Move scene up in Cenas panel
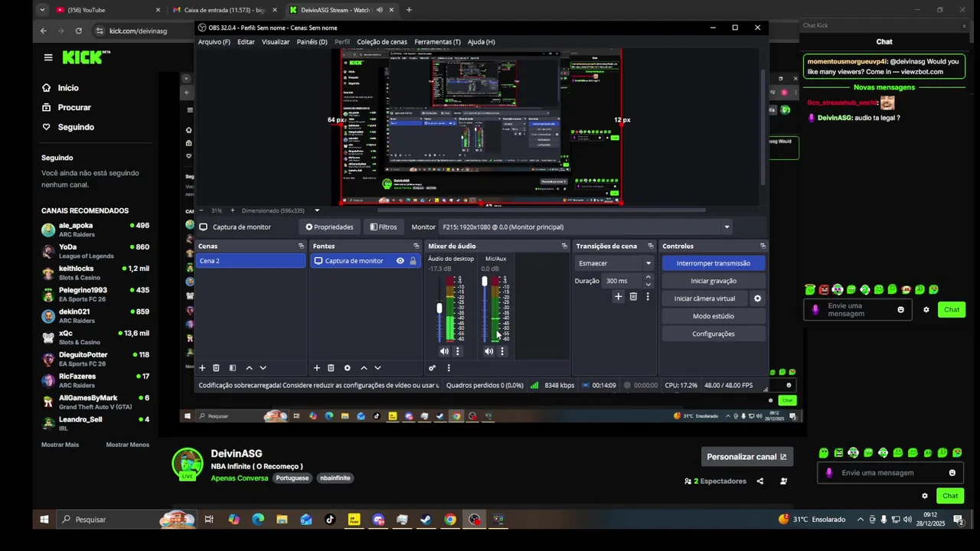Screen dimensions: 980x551 pyautogui.click(x=249, y=368)
